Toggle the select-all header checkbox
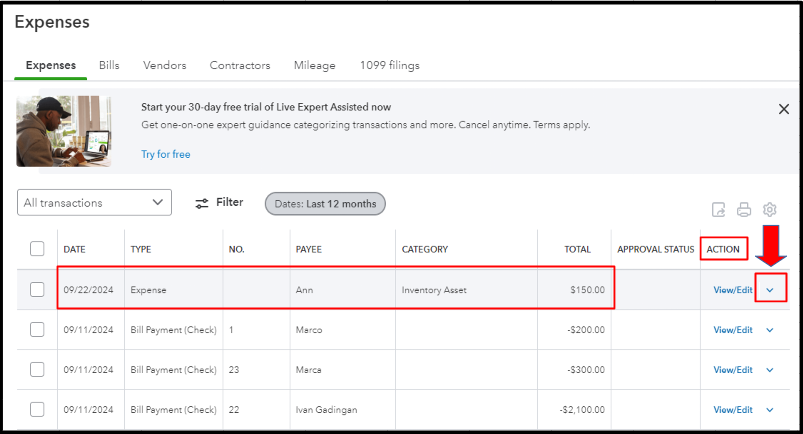The height and width of the screenshot is (434, 803). [37, 249]
